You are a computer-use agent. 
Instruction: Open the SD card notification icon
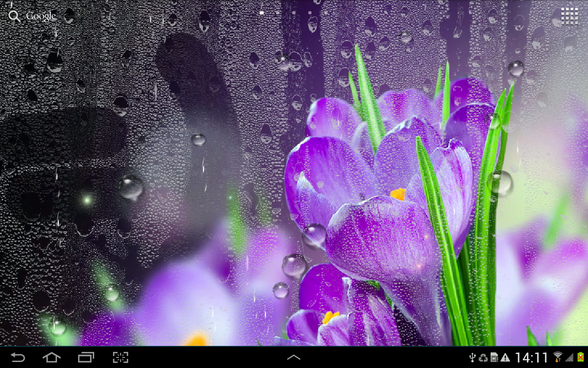coord(494,357)
